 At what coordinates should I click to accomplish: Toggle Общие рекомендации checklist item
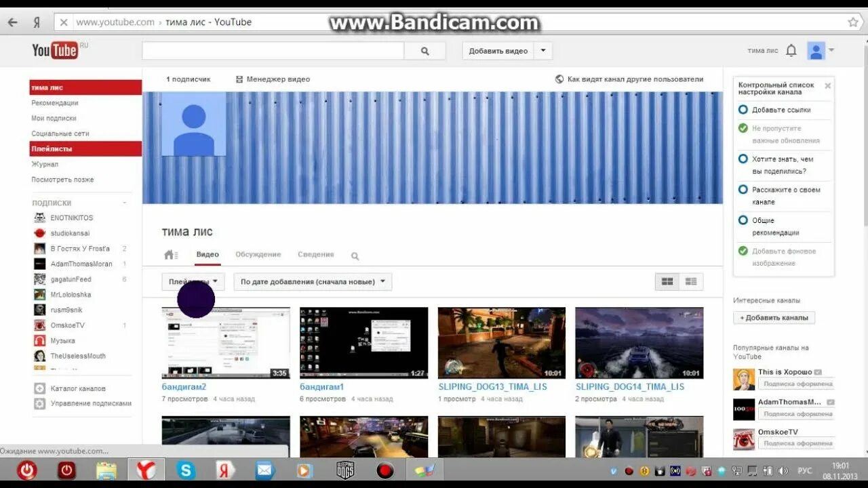[x=743, y=220]
